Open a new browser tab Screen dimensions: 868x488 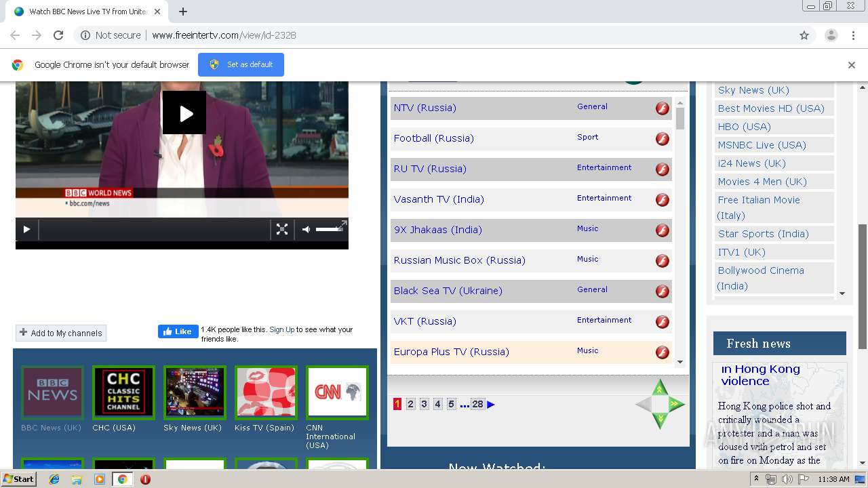point(183,12)
